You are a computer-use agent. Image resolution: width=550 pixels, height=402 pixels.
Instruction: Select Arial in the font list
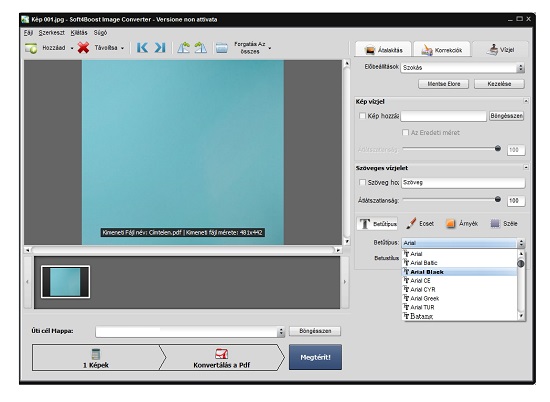pos(460,254)
